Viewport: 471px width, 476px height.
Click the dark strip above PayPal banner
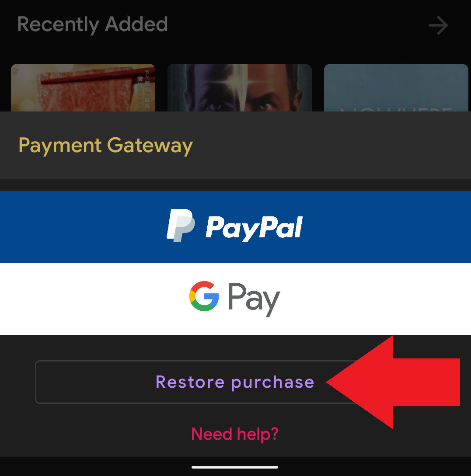pos(235,185)
